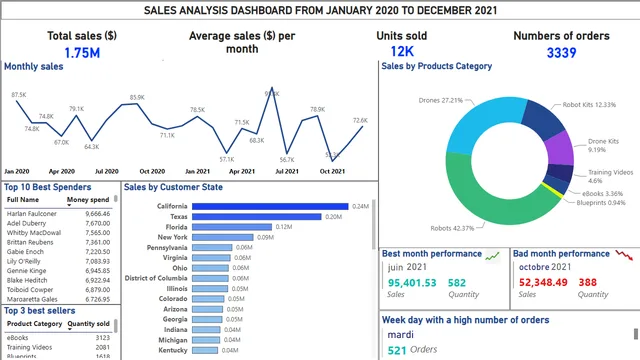The width and height of the screenshot is (640, 360).
Task: Click the 12K units sold value
Action: (x=402, y=51)
